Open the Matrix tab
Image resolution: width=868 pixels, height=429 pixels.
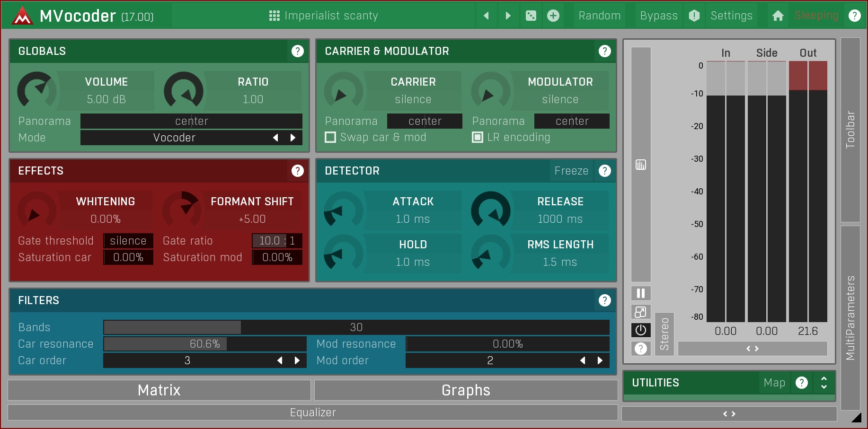159,390
